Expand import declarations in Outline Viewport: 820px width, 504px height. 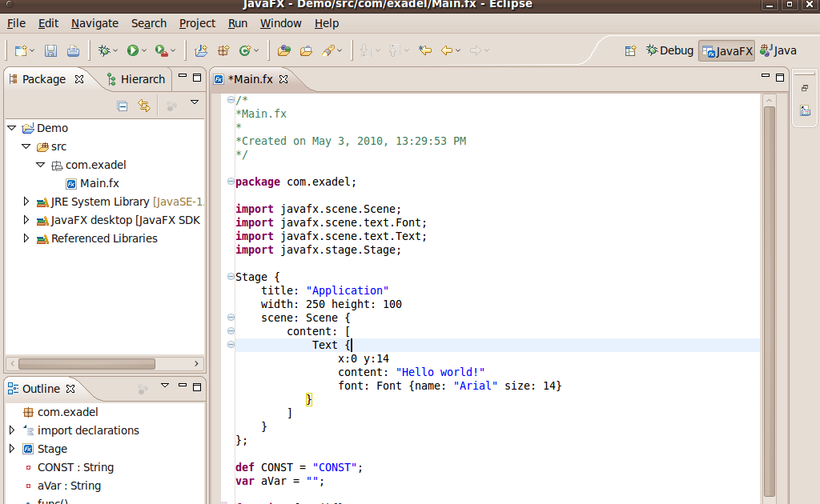11,430
